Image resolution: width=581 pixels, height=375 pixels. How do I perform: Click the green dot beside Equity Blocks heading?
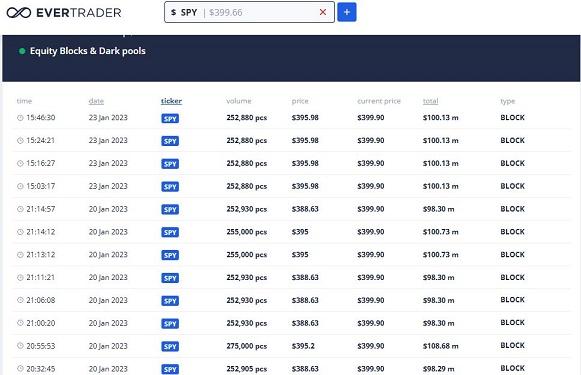[22, 51]
